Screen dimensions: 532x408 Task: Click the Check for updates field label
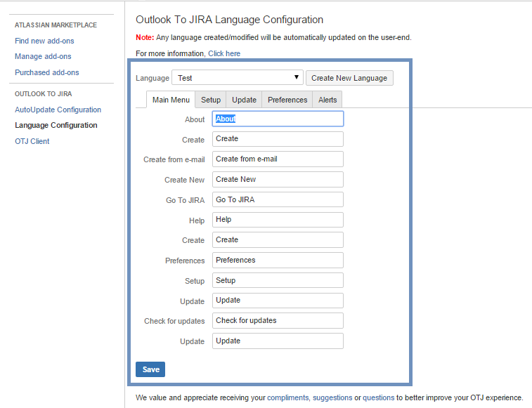tap(174, 321)
